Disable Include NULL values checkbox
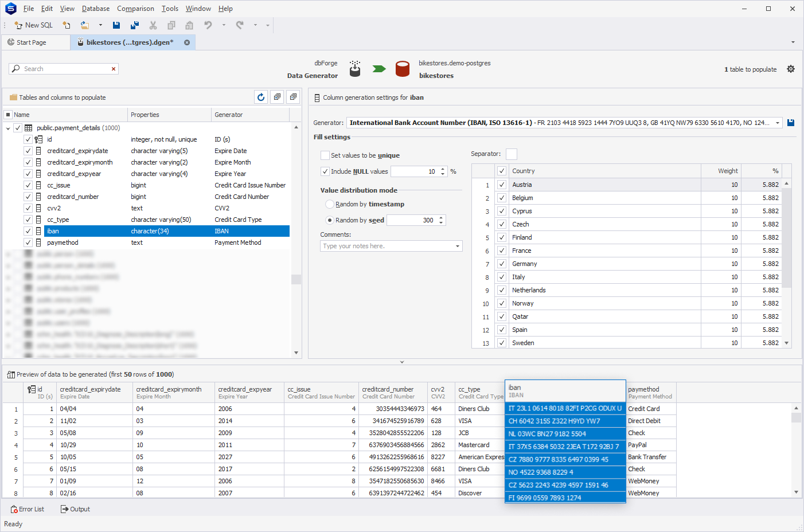This screenshot has height=532, width=804. pos(325,171)
